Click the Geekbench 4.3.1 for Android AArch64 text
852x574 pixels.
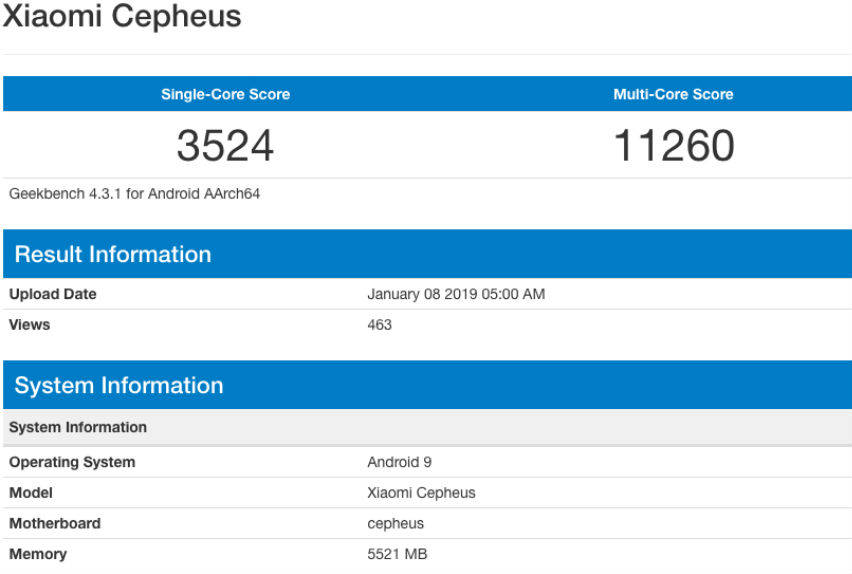[134, 194]
